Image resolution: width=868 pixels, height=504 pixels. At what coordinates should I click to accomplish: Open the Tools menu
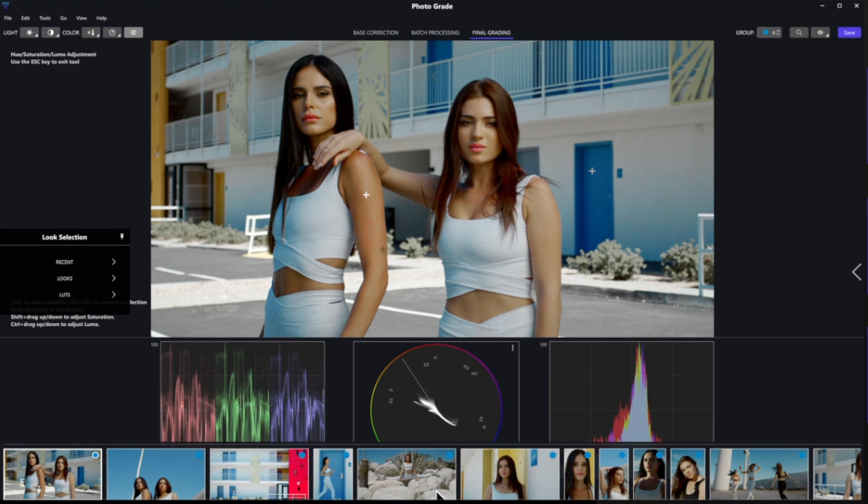pos(45,18)
